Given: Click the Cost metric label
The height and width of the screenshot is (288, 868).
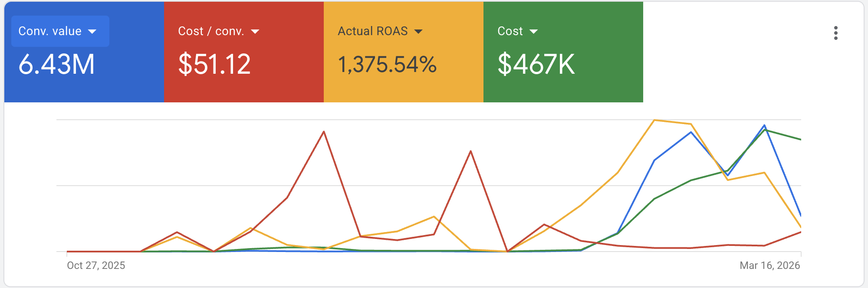Looking at the screenshot, I should [510, 31].
